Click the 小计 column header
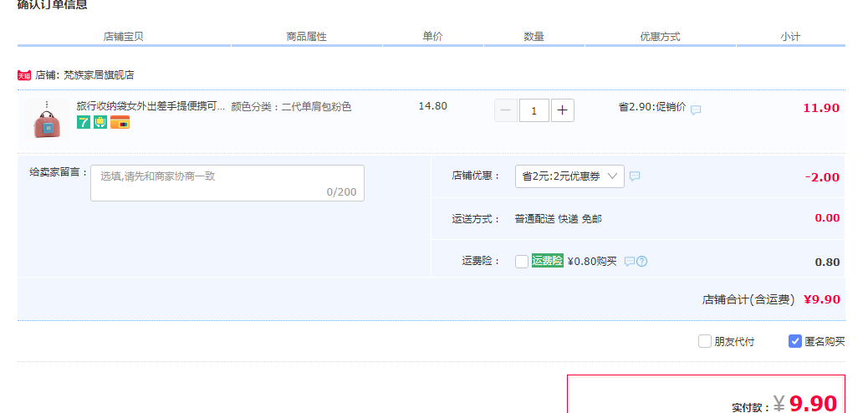Screen dimensions: 868x413 point(790,37)
